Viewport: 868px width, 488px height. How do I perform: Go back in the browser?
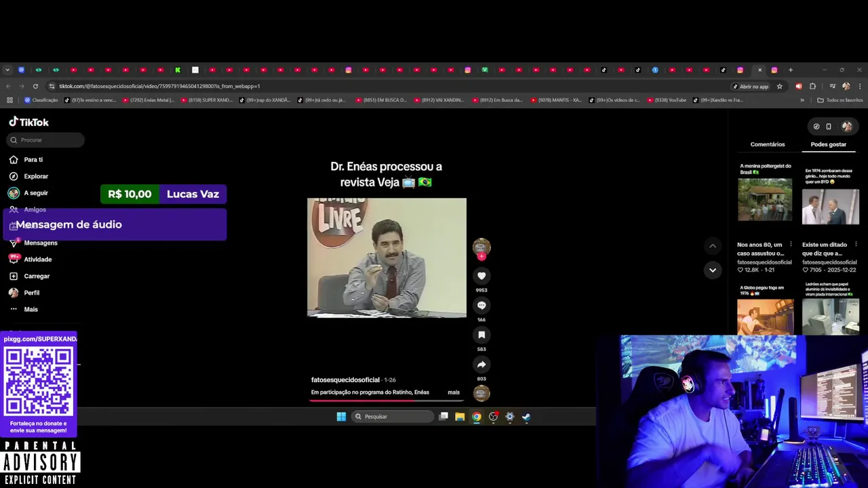click(x=8, y=86)
